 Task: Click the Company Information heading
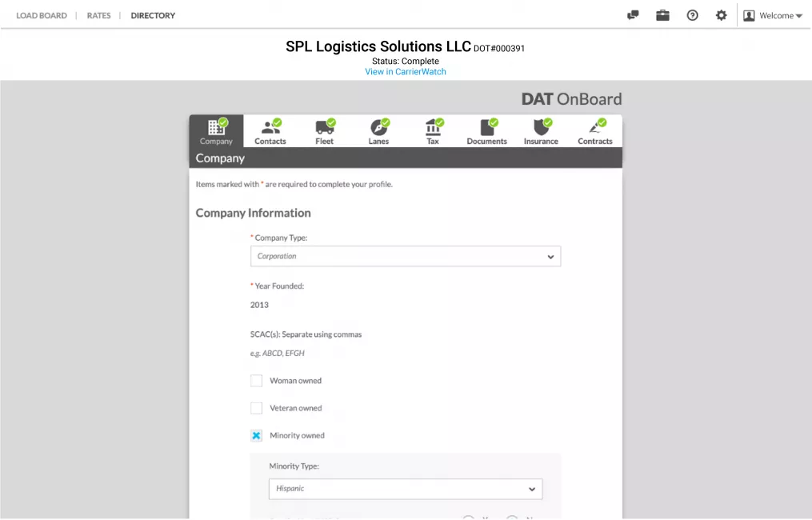(x=254, y=213)
